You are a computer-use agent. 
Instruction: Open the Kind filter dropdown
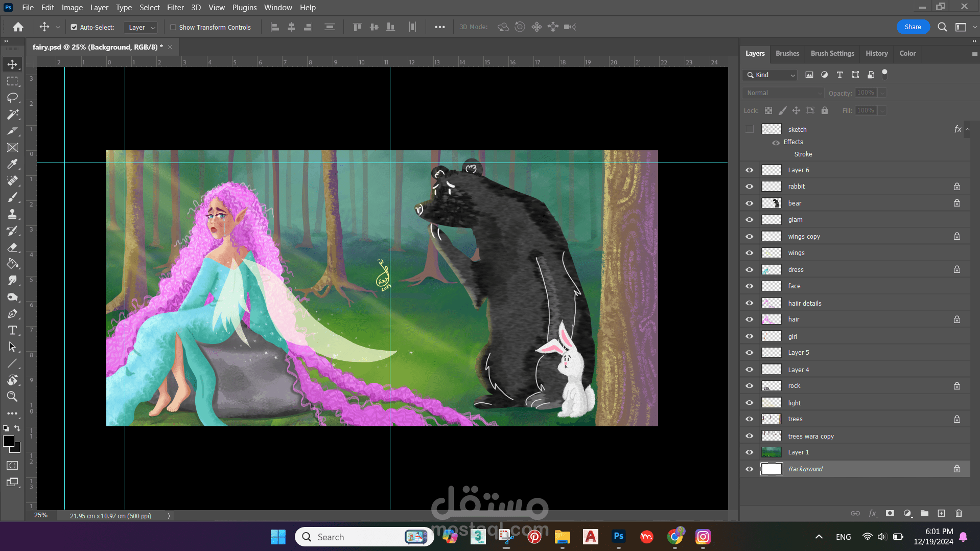coord(771,75)
